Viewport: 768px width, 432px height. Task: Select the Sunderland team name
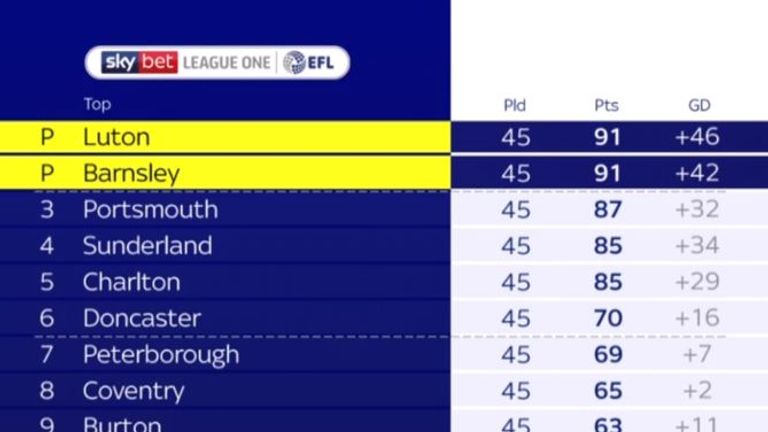tap(147, 246)
